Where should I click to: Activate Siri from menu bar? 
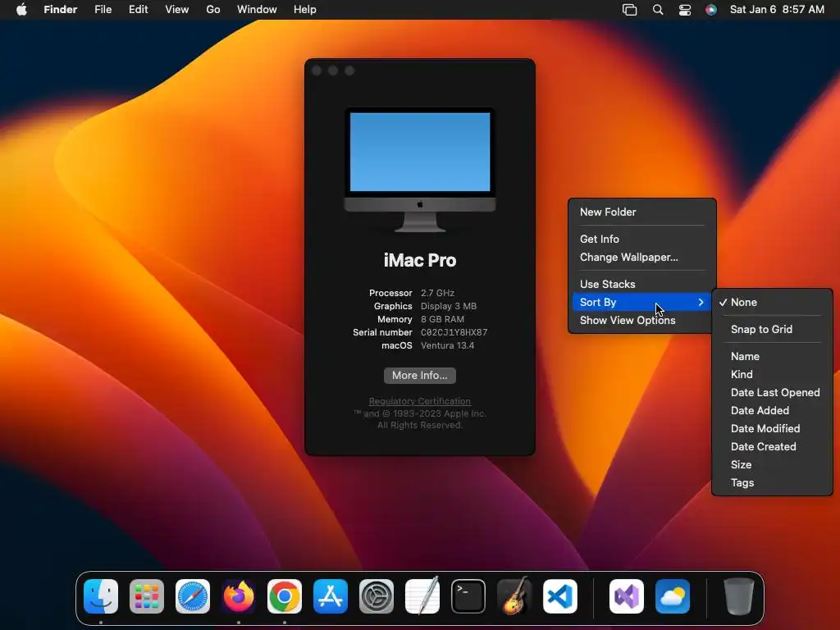coord(711,10)
